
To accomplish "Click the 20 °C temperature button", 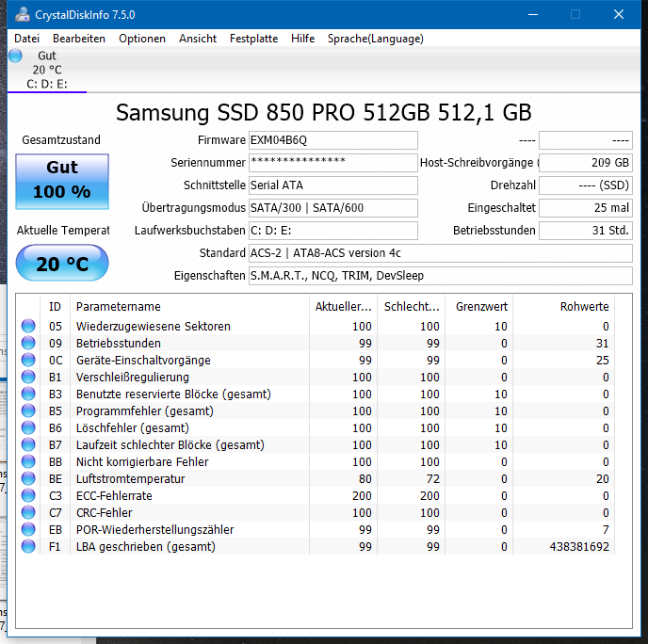I will (62, 263).
